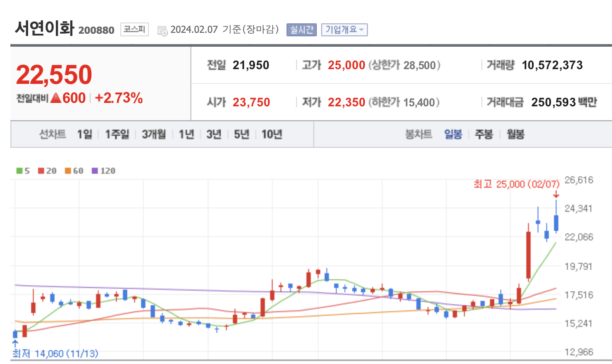This screenshot has height=364, width=612.
Task: Switch to 주봉 weekly candle chart
Action: click(484, 134)
